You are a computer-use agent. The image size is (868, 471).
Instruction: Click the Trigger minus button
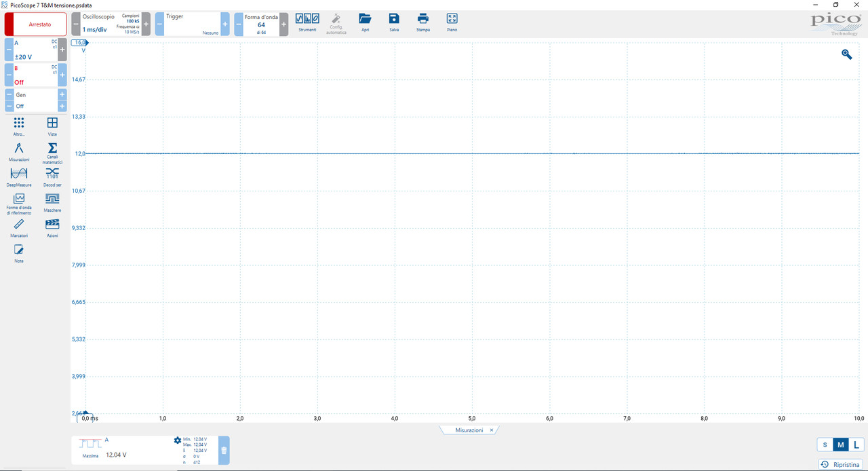[x=159, y=24]
